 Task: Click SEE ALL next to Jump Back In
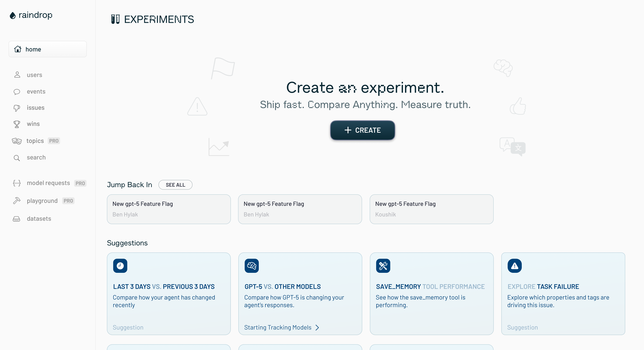[175, 185]
